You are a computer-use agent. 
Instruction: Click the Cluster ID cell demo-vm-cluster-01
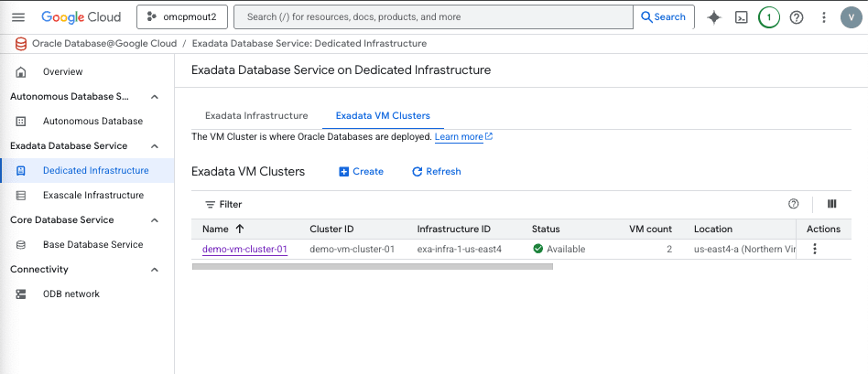click(x=353, y=249)
